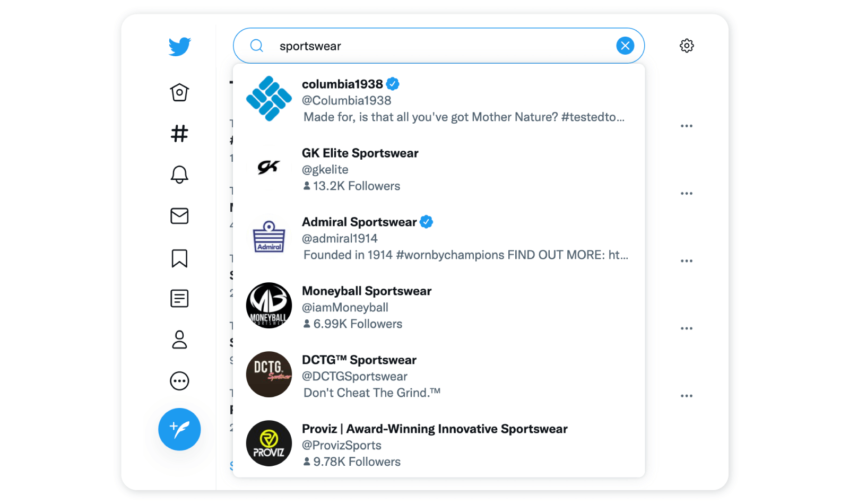Viewport: 849px width, 504px height.
Task: Open the ellipsis menu next to DCTG Sportswear row
Action: [687, 395]
